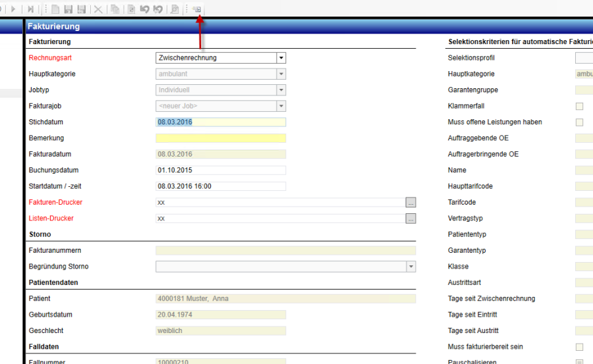The image size is (593, 364).
Task: Open the Fakturajob dropdown arrow
Action: coord(281,106)
